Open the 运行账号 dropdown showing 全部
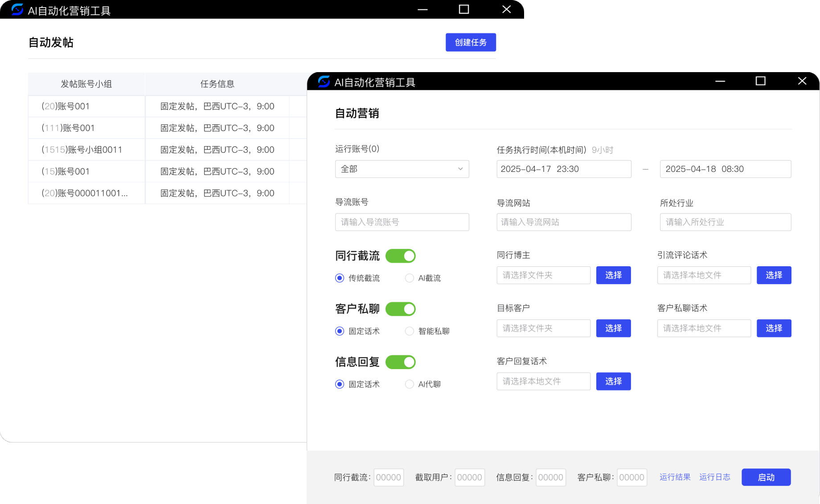820x504 pixels. point(402,169)
